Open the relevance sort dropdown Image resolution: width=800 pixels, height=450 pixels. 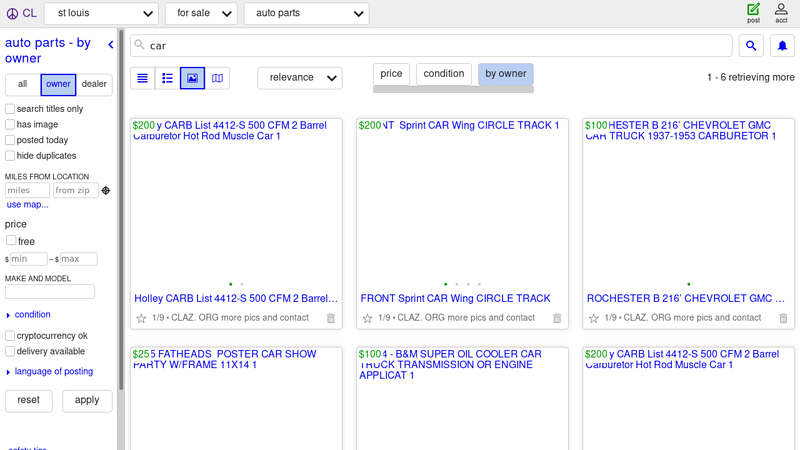(x=300, y=78)
